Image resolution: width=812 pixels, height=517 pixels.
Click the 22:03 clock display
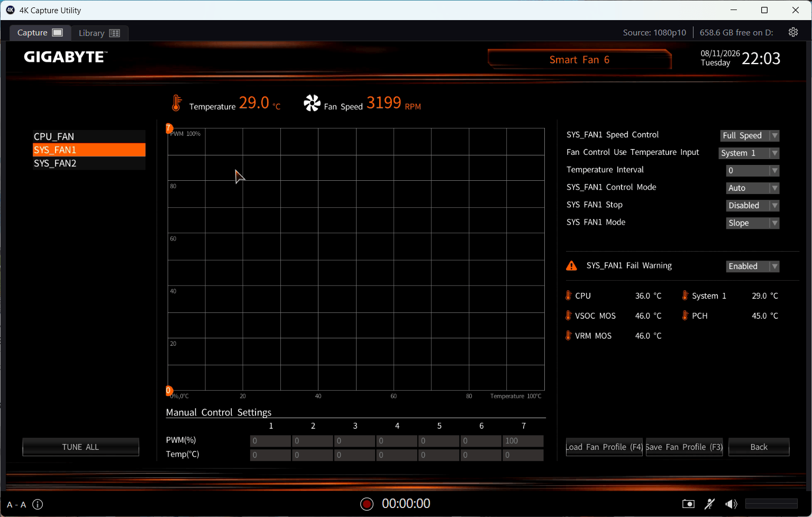point(761,59)
